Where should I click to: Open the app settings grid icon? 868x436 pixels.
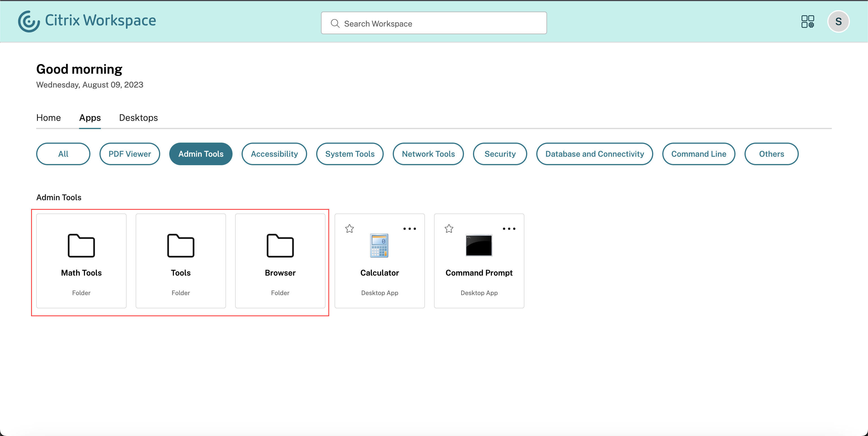[807, 21]
